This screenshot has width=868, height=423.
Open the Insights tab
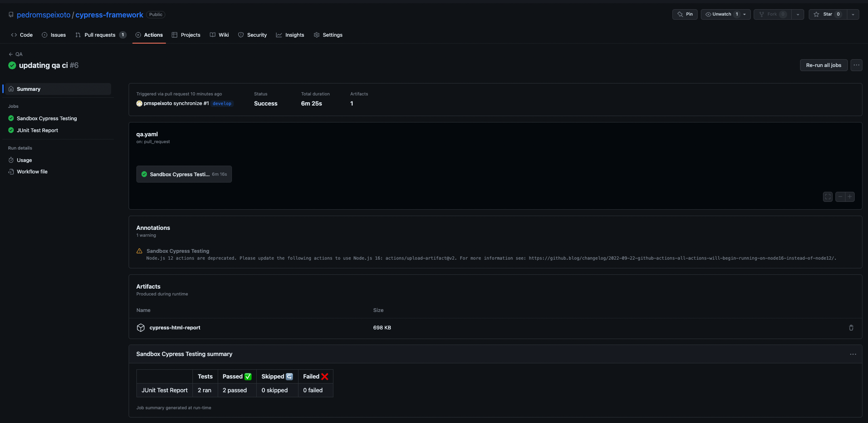(x=290, y=35)
